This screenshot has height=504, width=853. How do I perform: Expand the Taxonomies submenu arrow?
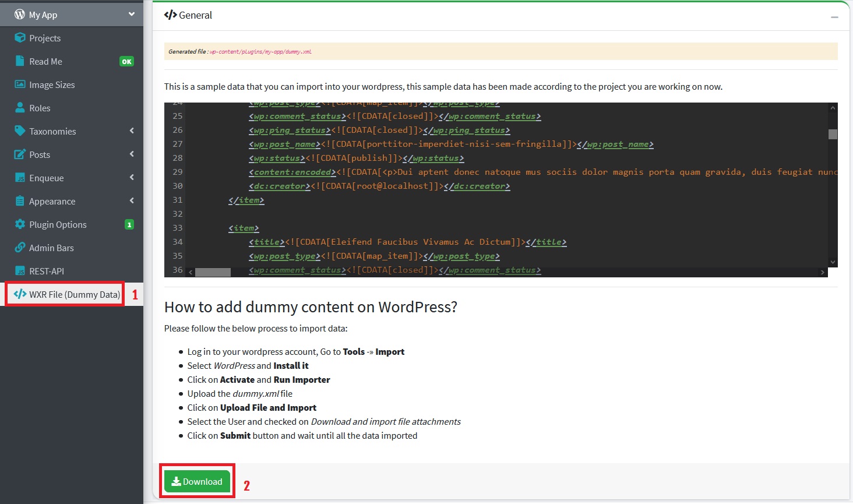tap(132, 131)
